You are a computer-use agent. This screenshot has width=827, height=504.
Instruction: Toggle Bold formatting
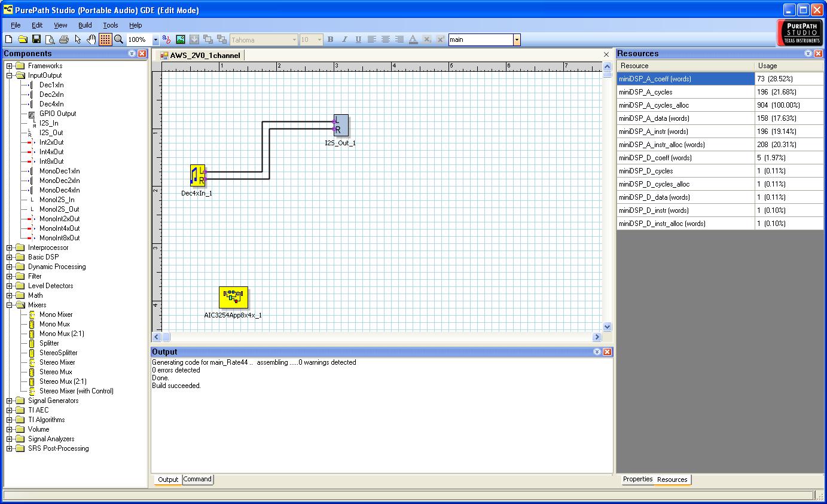[x=331, y=39]
